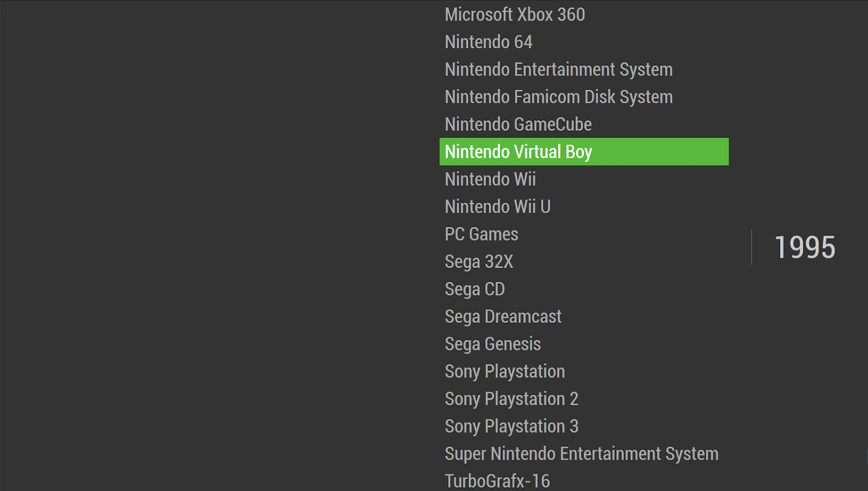Select Sega 32X platform
This screenshot has width=868, height=491.
point(479,262)
